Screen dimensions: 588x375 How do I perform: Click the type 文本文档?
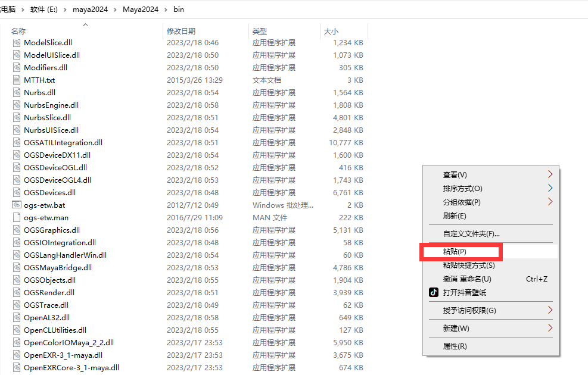click(267, 80)
